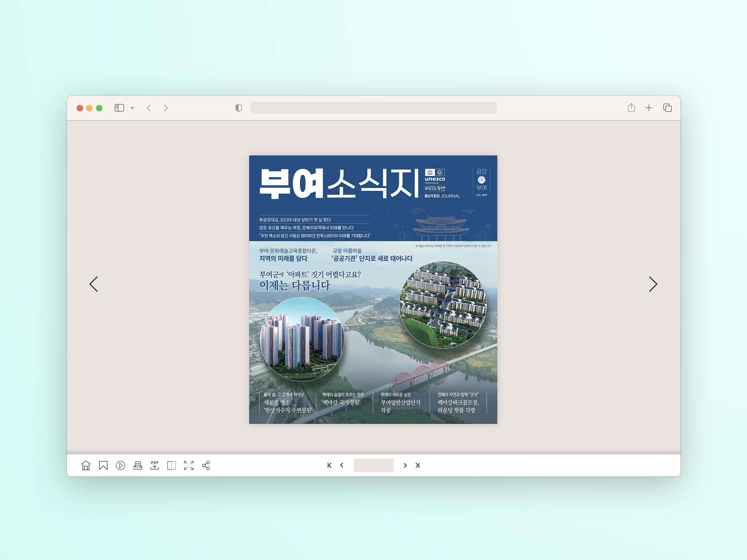Start the auto-play slideshow
The height and width of the screenshot is (560, 747).
tap(120, 465)
